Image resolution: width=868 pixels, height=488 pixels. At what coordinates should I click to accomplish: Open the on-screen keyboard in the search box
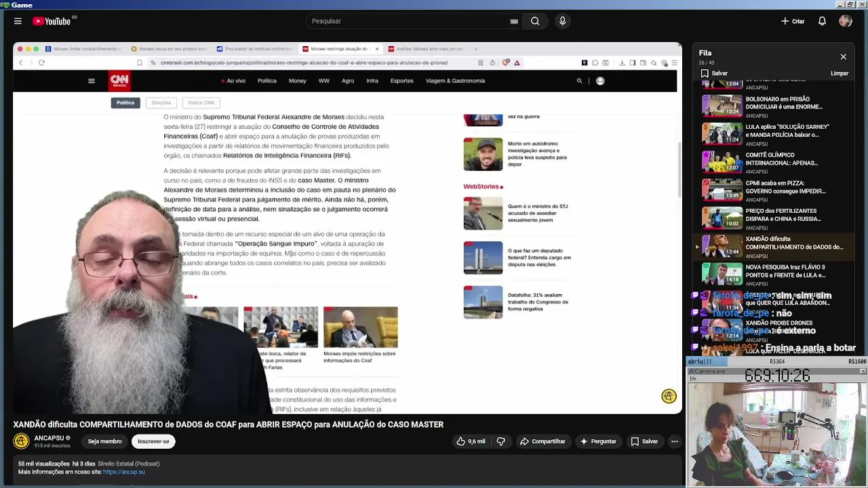click(514, 21)
